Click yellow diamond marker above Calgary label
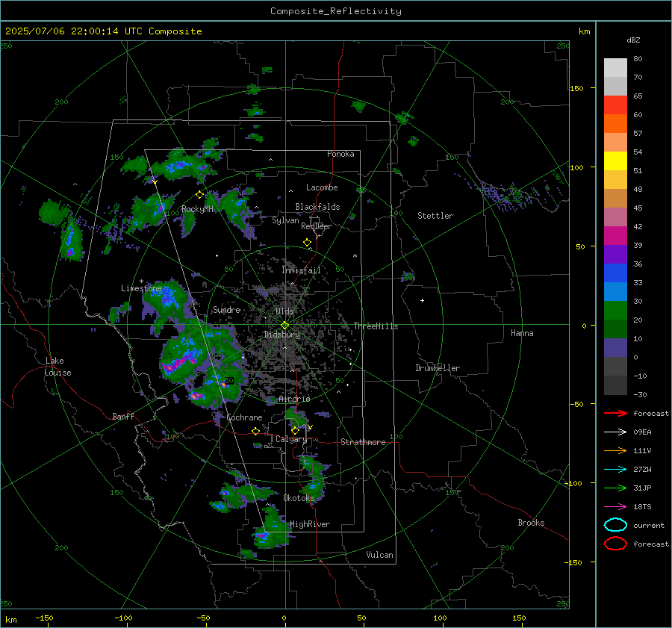The height and width of the screenshot is (628, 672). pyautogui.click(x=295, y=430)
